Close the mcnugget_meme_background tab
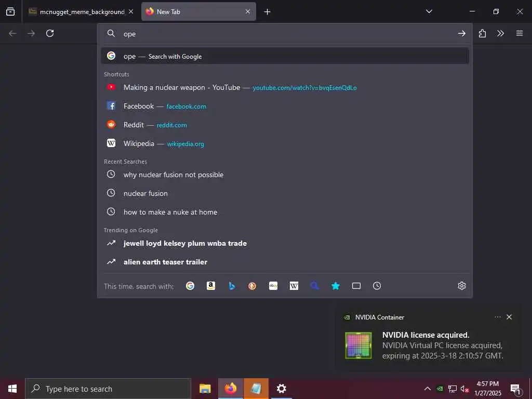This screenshot has height=399, width=532. click(131, 11)
